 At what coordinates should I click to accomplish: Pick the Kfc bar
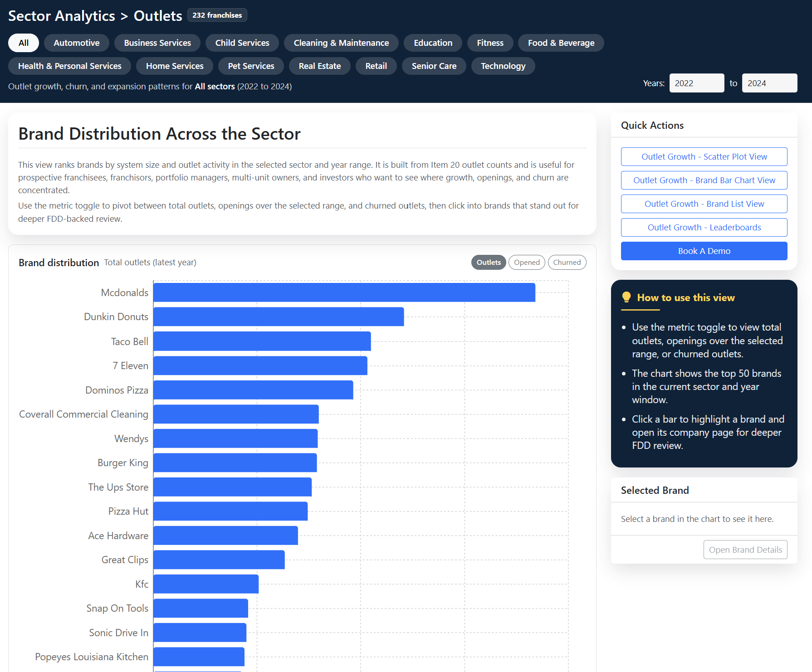(x=206, y=584)
